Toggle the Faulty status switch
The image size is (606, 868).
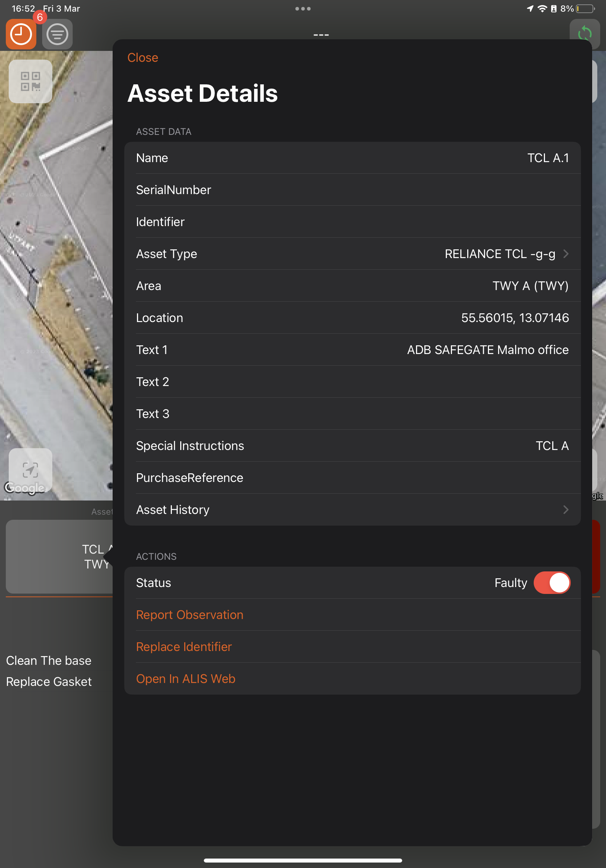coord(552,583)
